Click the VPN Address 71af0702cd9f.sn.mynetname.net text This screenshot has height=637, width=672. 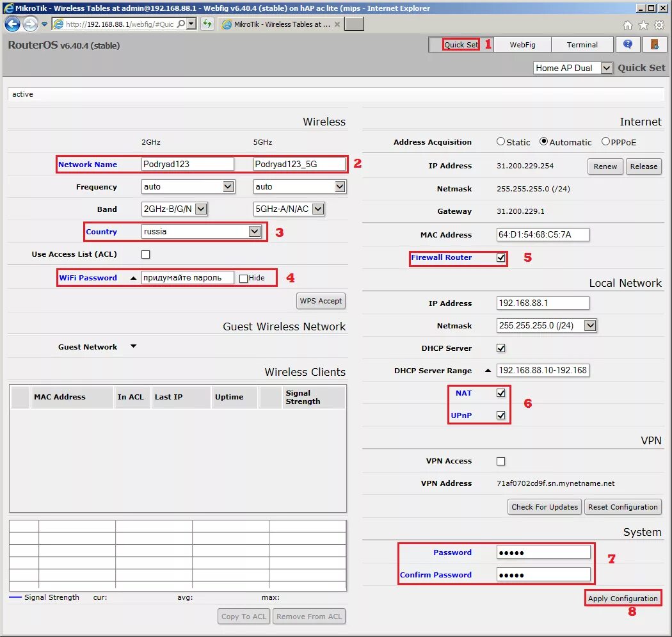click(x=556, y=483)
